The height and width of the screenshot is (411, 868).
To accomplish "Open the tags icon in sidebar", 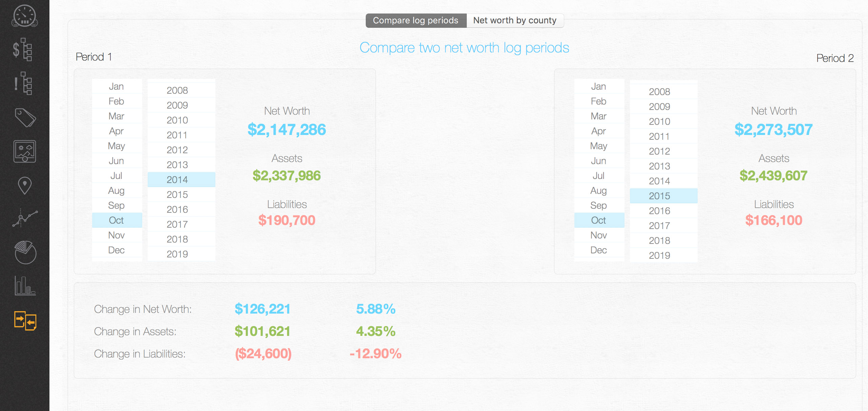I will (25, 117).
